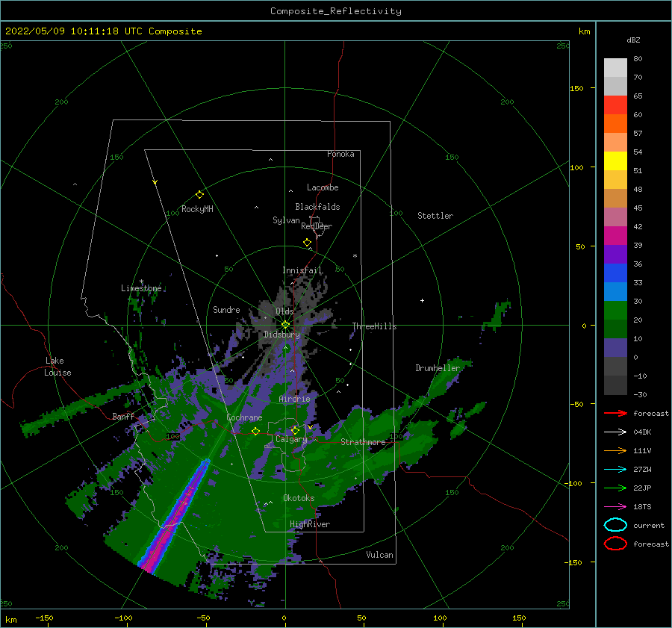Viewport: 672px width, 628px height.
Task: Click the Composite_Reflectivity title
Action: point(335,11)
